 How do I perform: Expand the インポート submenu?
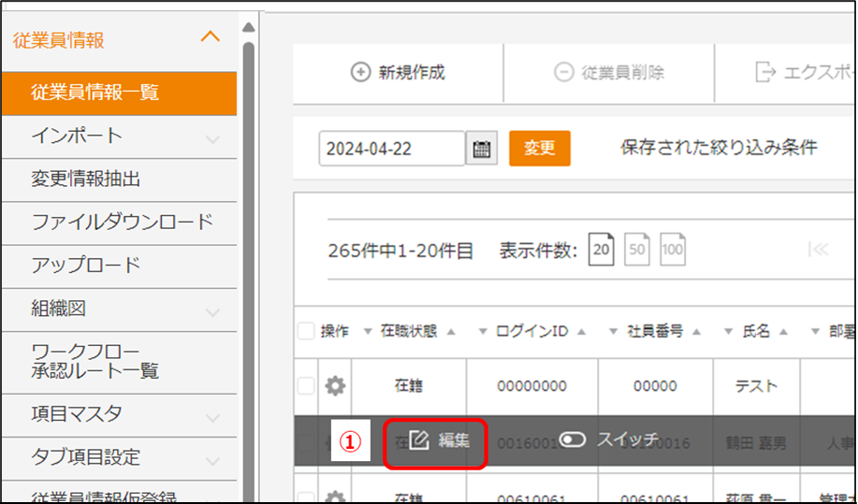(x=212, y=139)
